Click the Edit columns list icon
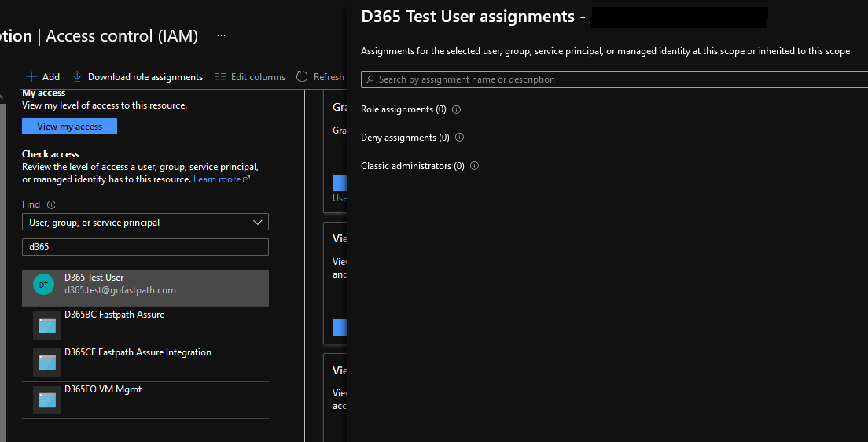 coord(220,77)
